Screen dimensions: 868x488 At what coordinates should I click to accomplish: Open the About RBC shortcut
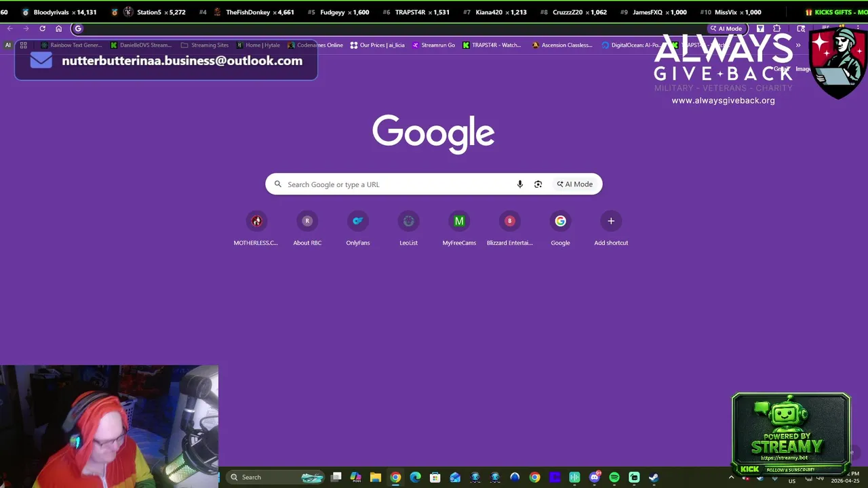[307, 228]
